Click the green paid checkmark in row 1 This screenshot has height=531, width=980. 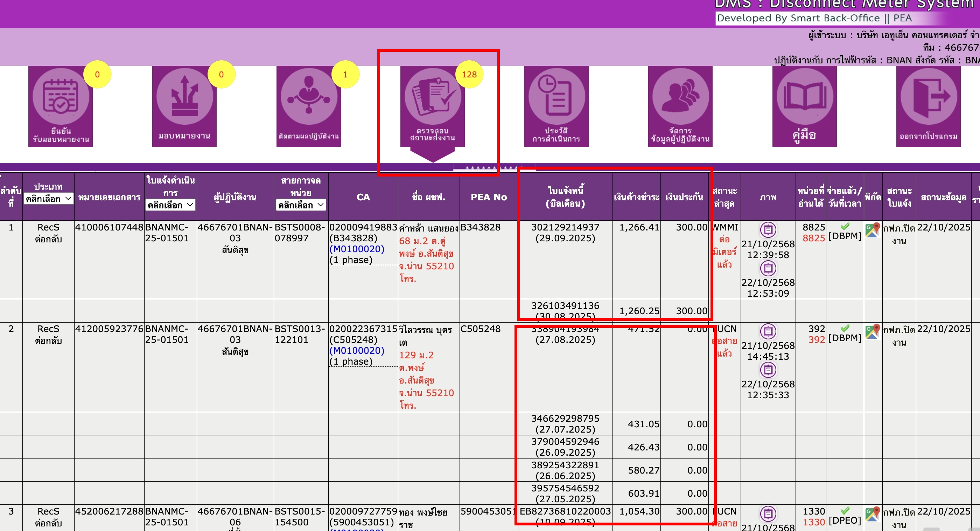click(x=845, y=227)
